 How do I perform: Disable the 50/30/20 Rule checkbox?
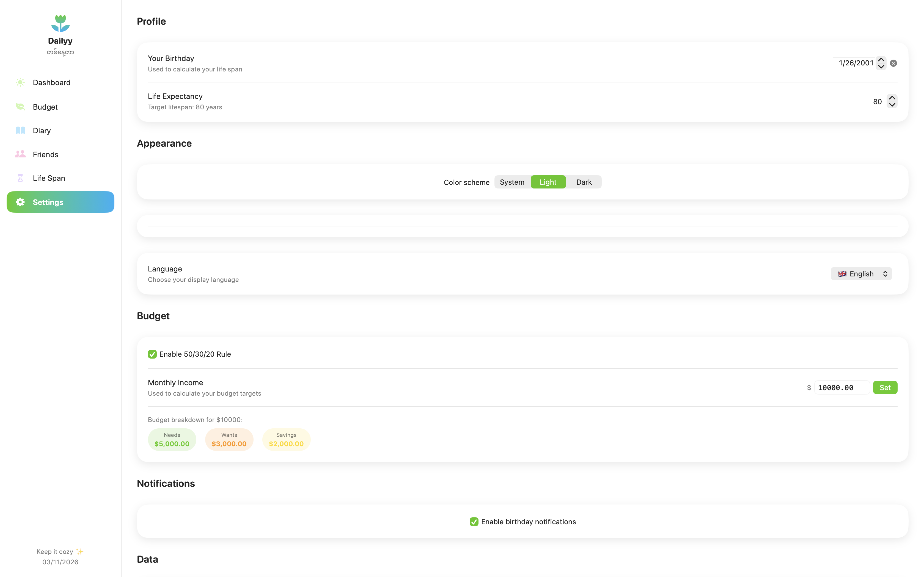coord(152,354)
